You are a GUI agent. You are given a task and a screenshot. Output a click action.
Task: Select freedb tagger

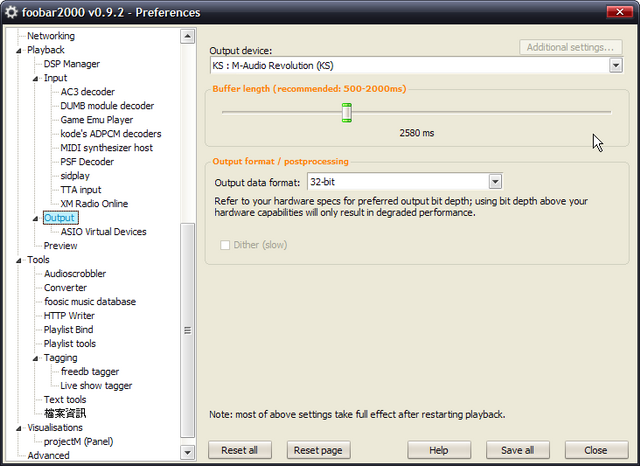click(90, 372)
